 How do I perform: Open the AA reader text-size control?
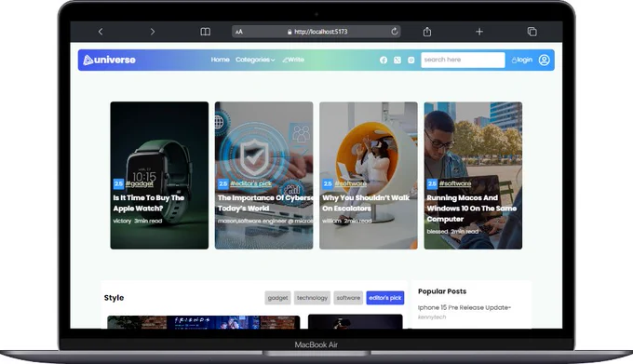(x=239, y=32)
